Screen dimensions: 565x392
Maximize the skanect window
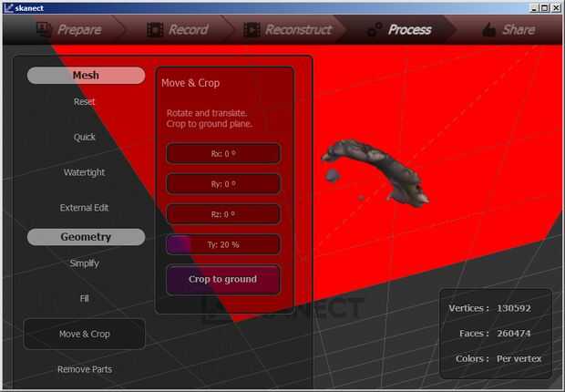(x=545, y=8)
